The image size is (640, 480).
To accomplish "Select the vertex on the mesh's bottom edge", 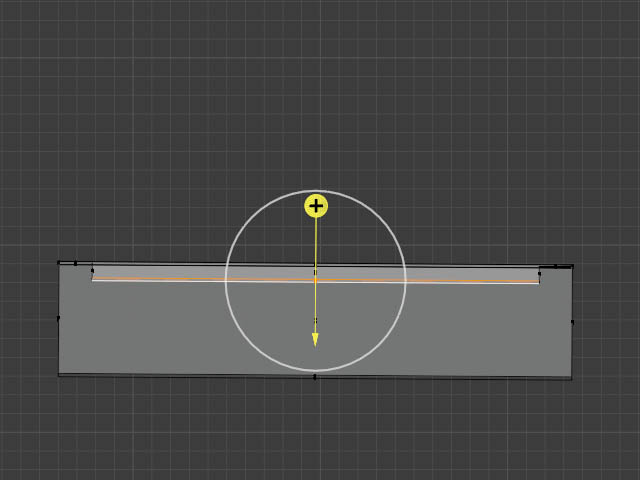I will pos(314,377).
